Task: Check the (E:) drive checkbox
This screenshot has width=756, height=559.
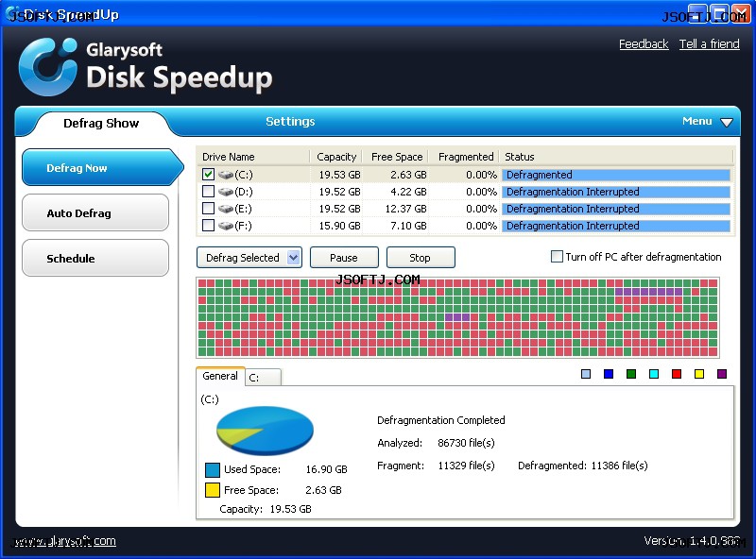Action: coord(208,208)
